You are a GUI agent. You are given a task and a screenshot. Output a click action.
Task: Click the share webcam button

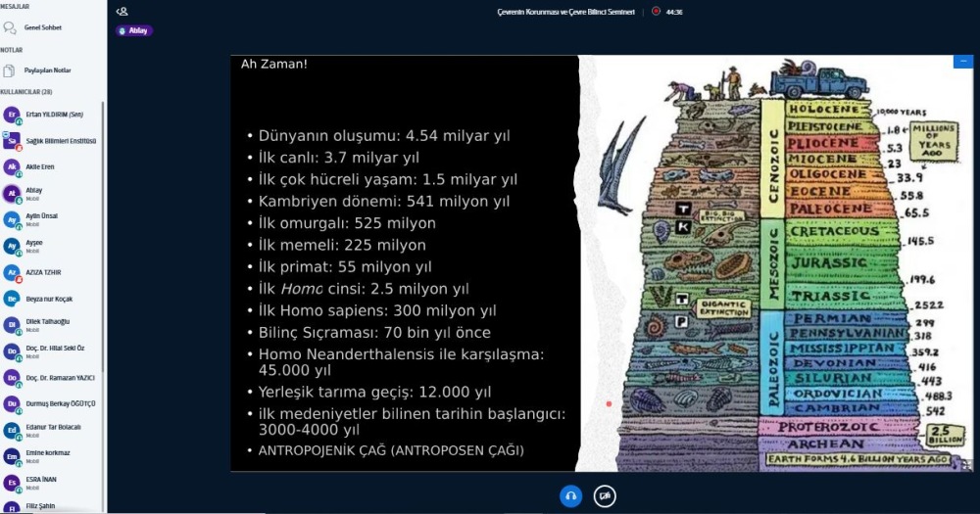point(605,496)
